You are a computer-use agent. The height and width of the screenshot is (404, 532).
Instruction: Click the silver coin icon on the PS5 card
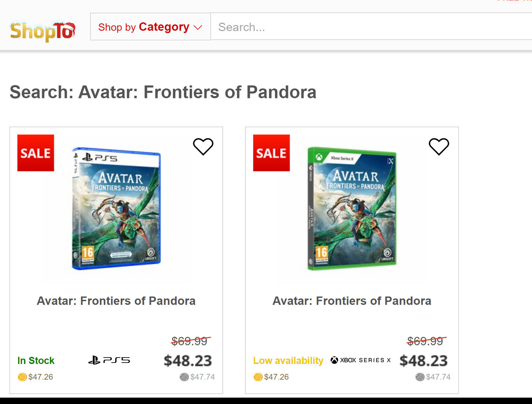point(184,377)
